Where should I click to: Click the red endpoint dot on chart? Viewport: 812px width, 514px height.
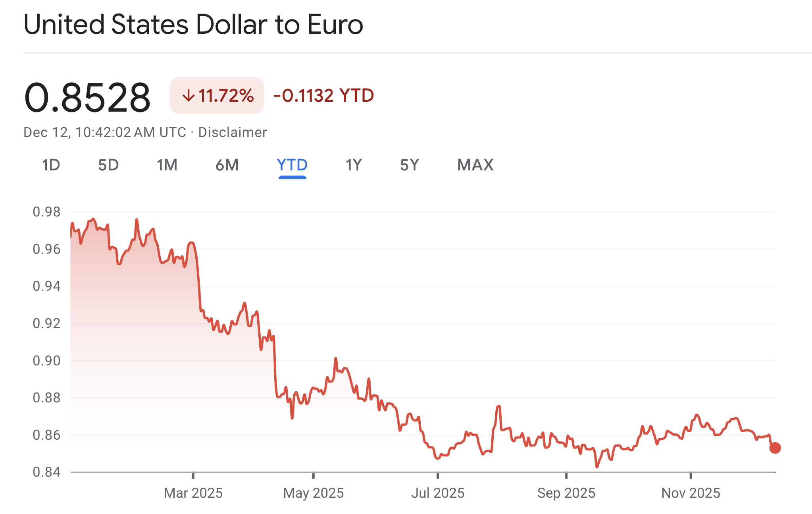(775, 448)
